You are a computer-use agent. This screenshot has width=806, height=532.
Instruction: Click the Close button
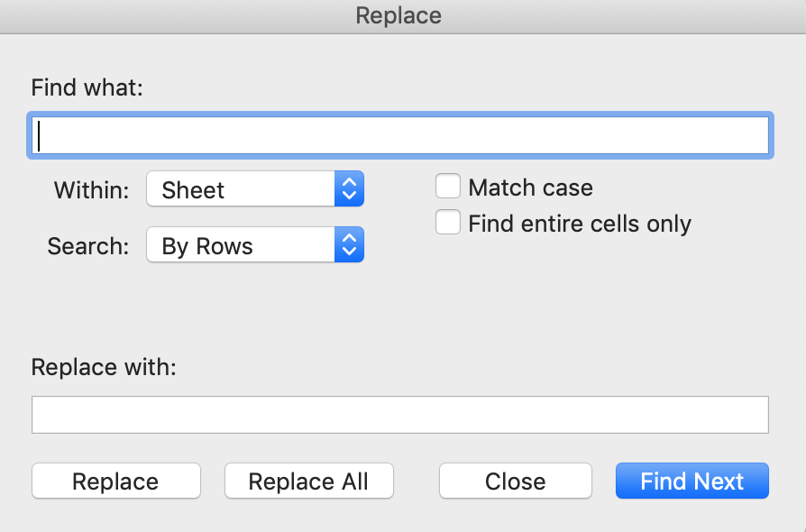pyautogui.click(x=516, y=482)
